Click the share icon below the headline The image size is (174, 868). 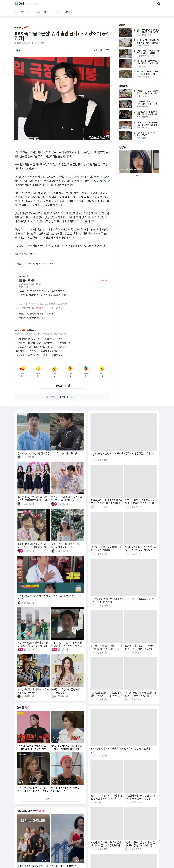[107, 50]
